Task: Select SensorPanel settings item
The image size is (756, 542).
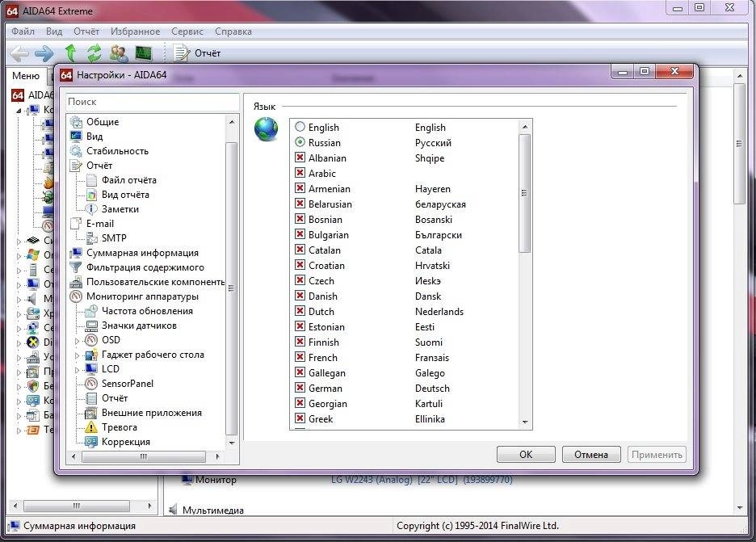Action: click(x=128, y=384)
